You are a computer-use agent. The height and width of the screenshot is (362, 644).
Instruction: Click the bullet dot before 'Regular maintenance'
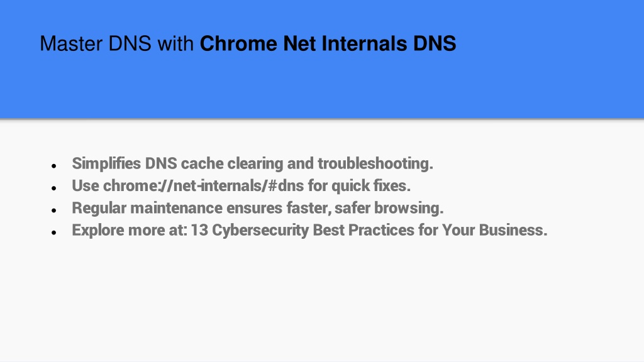pyautogui.click(x=54, y=210)
